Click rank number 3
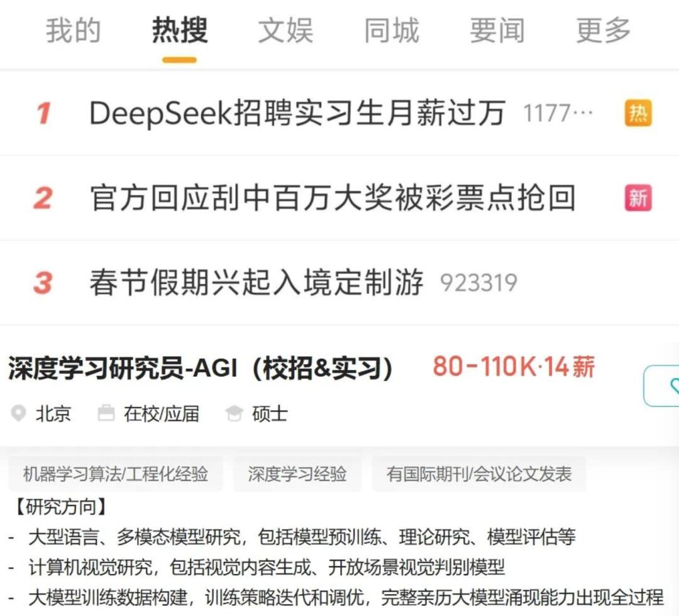Viewport: 679px width, 616px height. [x=43, y=283]
